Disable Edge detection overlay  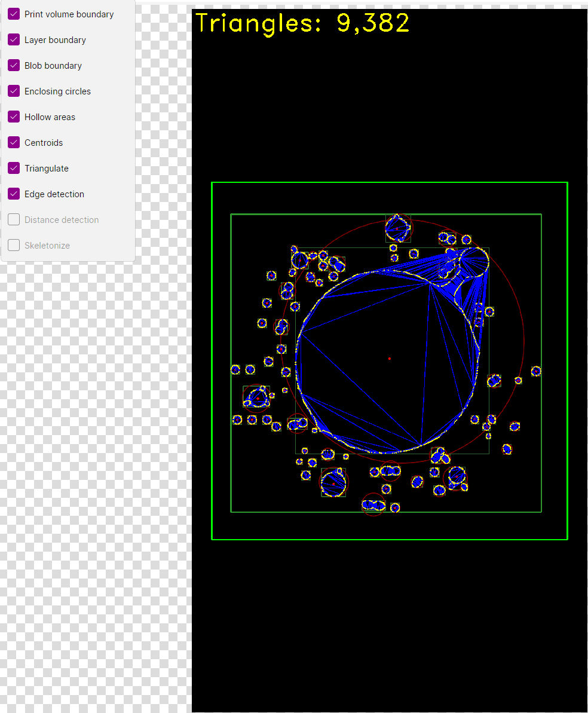pos(13,194)
